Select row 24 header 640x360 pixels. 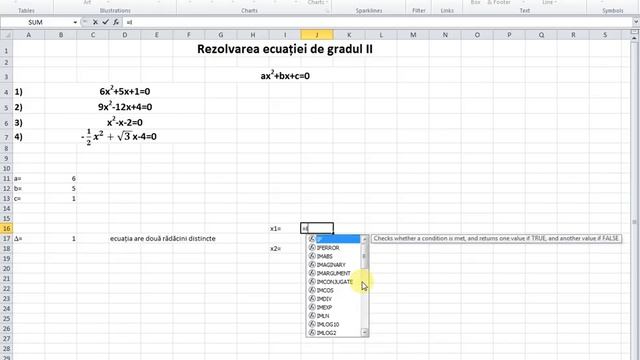coord(7,309)
